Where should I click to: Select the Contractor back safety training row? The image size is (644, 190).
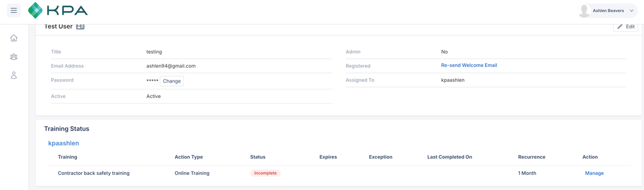point(338,173)
